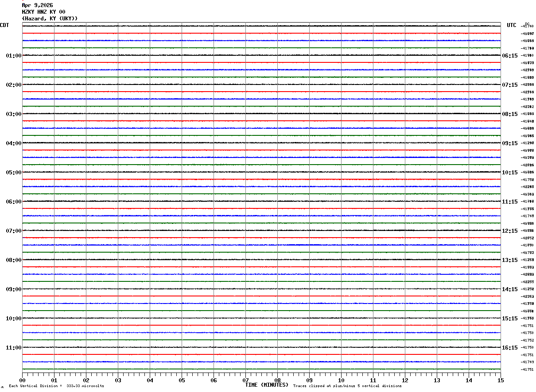Click the 06:00 CDT row label
The width and height of the screenshot is (536, 392).
coord(13,202)
